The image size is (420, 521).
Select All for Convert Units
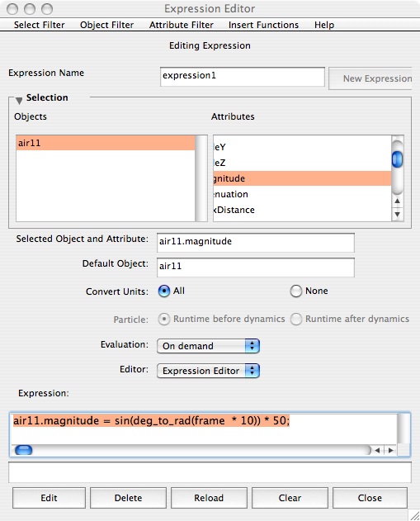click(164, 291)
